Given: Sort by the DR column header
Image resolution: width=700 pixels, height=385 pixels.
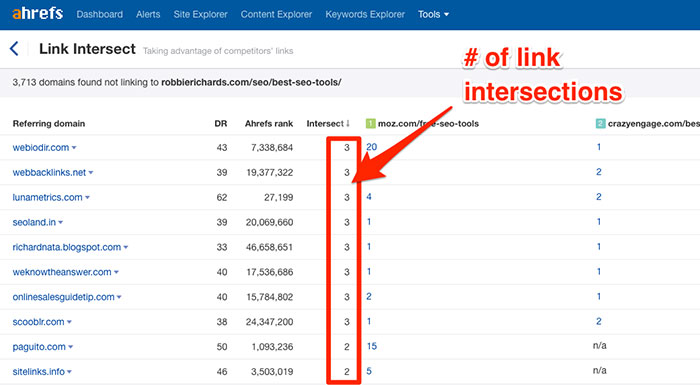Looking at the screenshot, I should (x=221, y=124).
